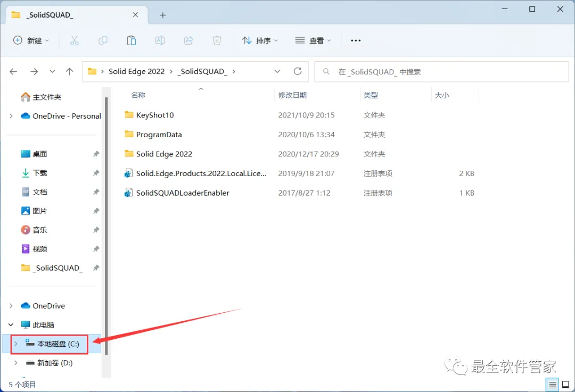Open 音乐 Music quick access
The width and height of the screenshot is (575, 392).
point(34,230)
